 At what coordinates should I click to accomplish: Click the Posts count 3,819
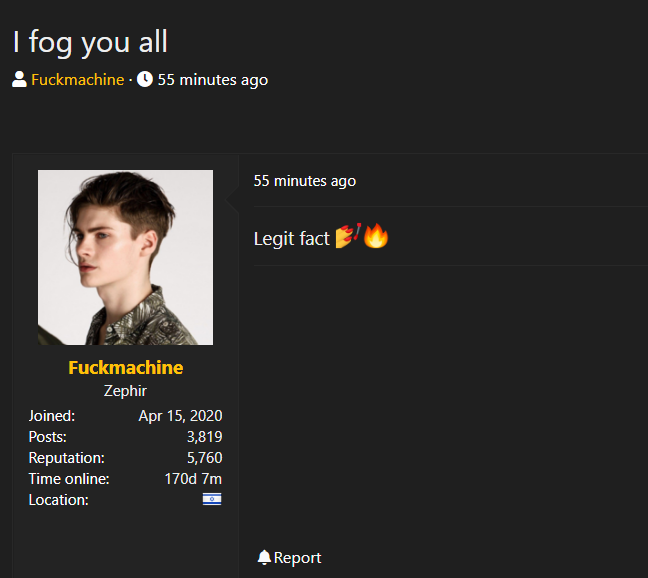[x=205, y=437]
